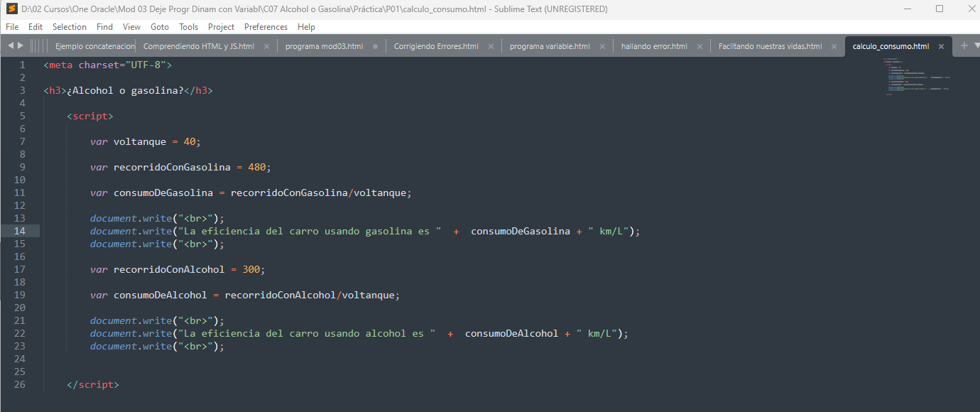Screen dimensions: 980x412
Task: Click the document.write("<br>") on line 13
Action: [x=157, y=218]
